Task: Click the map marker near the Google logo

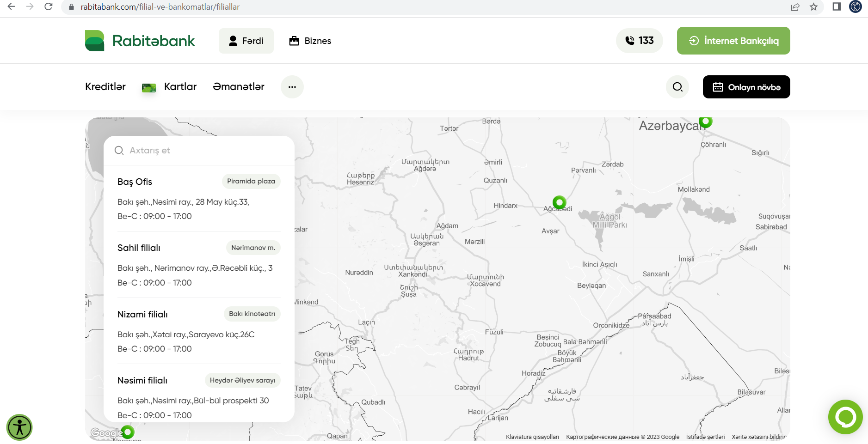Action: tap(128, 432)
